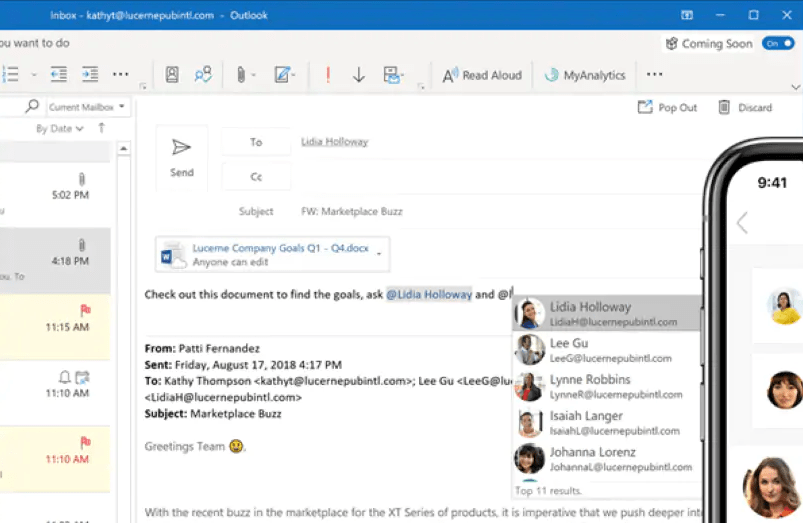The width and height of the screenshot is (803, 523).
Task: Mark message as High Importance
Action: [328, 75]
